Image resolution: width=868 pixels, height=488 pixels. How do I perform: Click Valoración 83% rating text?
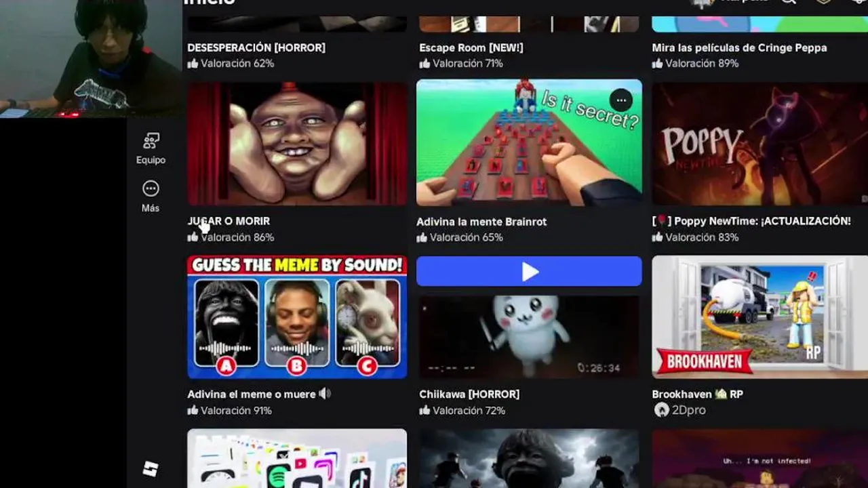[702, 237]
